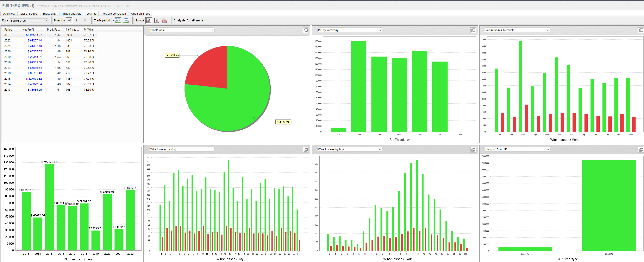Select the 2015 row in period table
The image size is (644, 262).
click(x=8, y=79)
